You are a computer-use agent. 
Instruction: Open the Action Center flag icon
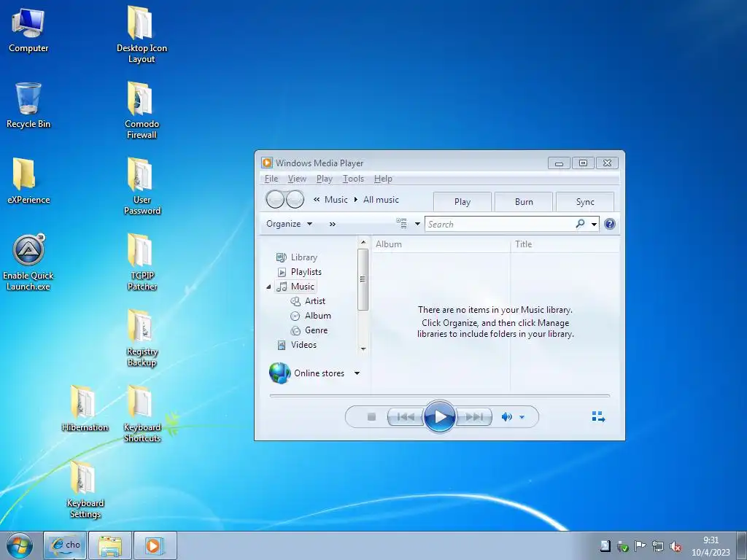pyautogui.click(x=640, y=546)
